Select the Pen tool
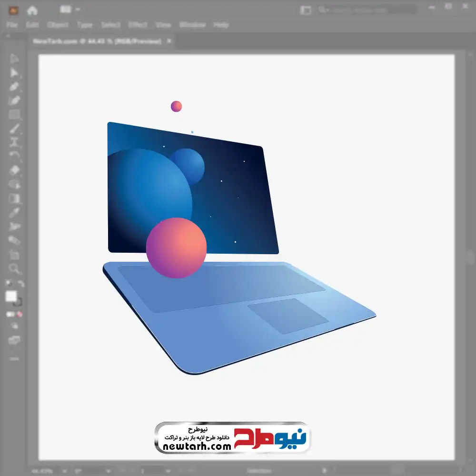 click(14, 87)
